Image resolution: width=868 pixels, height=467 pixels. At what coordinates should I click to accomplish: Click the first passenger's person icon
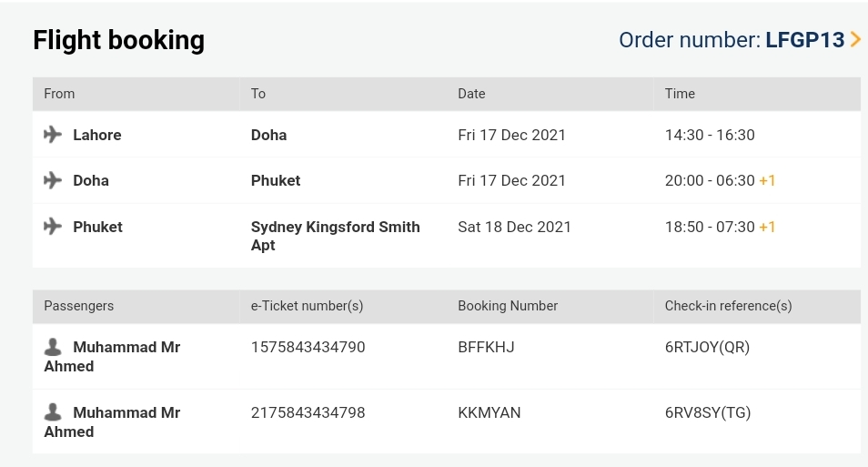pos(54,347)
